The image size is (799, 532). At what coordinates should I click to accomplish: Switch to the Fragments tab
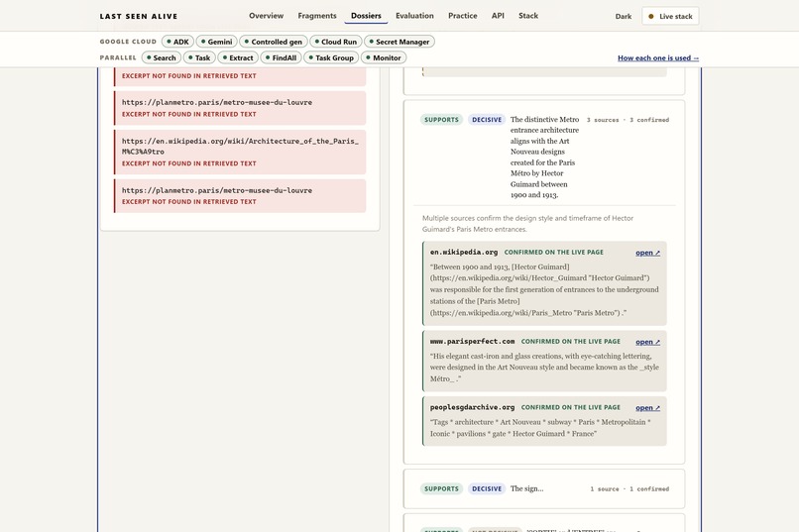pos(317,16)
